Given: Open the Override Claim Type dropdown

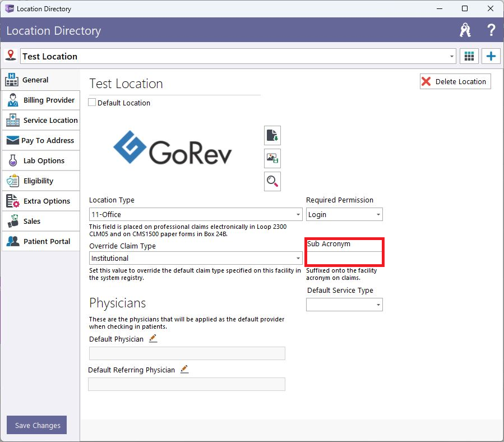Looking at the screenshot, I should (196, 258).
